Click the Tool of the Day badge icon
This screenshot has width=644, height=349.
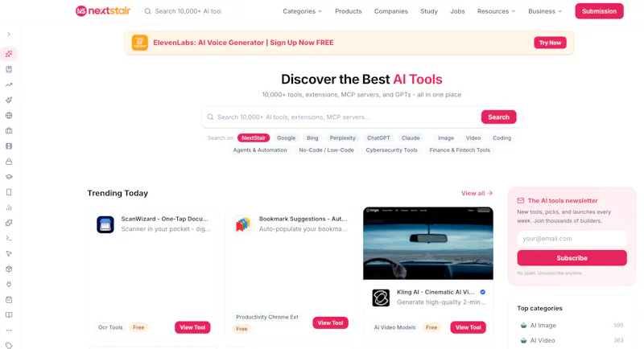point(139,43)
